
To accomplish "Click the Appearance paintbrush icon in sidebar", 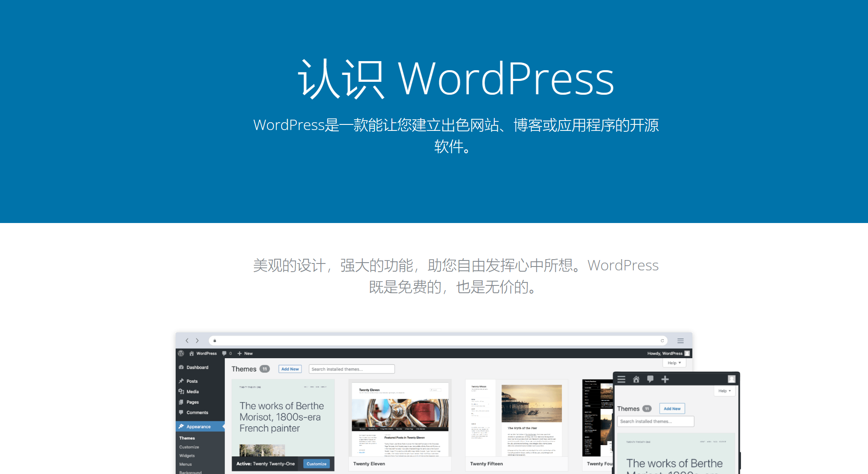I will (181, 427).
